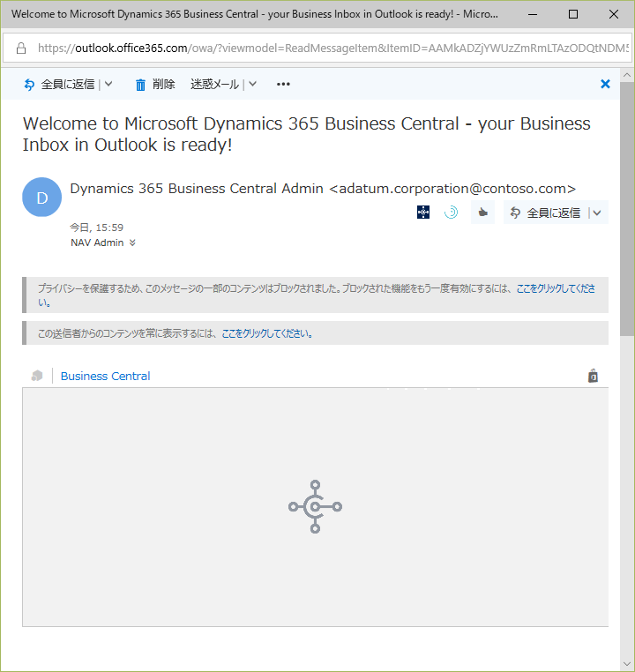Expand the toolbar Reply All dropdown arrow
Screen dimensions: 635x672
point(108,84)
